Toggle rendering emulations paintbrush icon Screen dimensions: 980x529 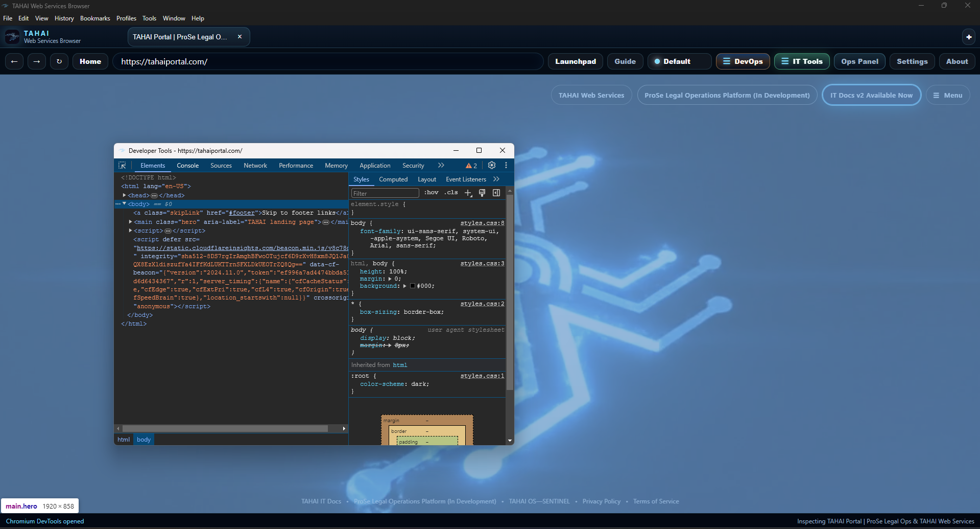pos(482,193)
